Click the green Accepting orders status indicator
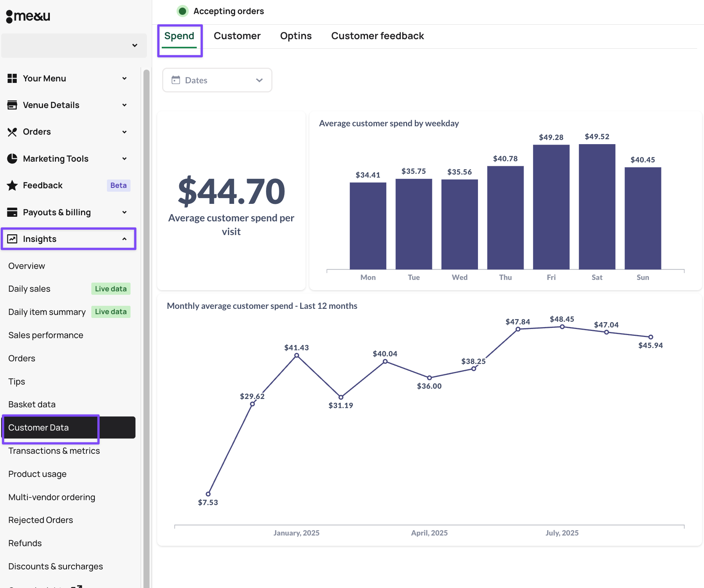Screen dimensions: 704x588 pyautogui.click(x=183, y=11)
